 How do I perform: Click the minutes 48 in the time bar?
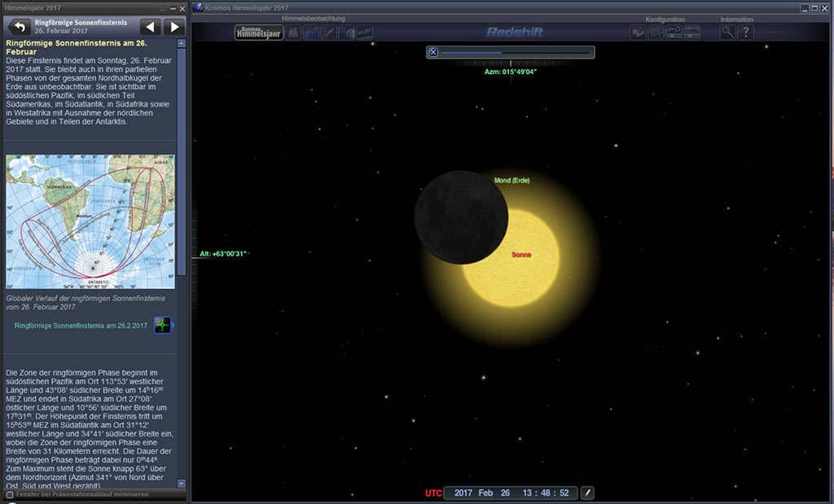[x=546, y=493]
